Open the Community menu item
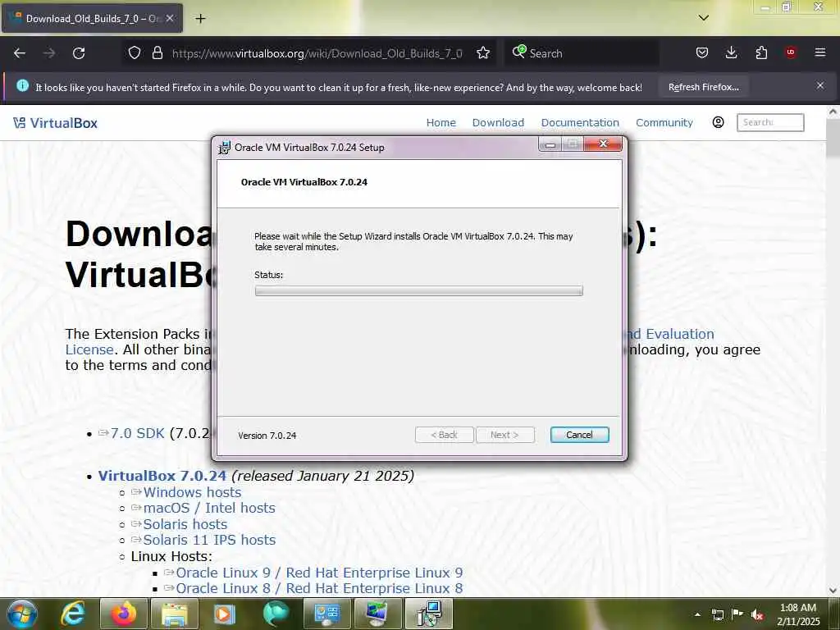The height and width of the screenshot is (630, 840). 664,123
